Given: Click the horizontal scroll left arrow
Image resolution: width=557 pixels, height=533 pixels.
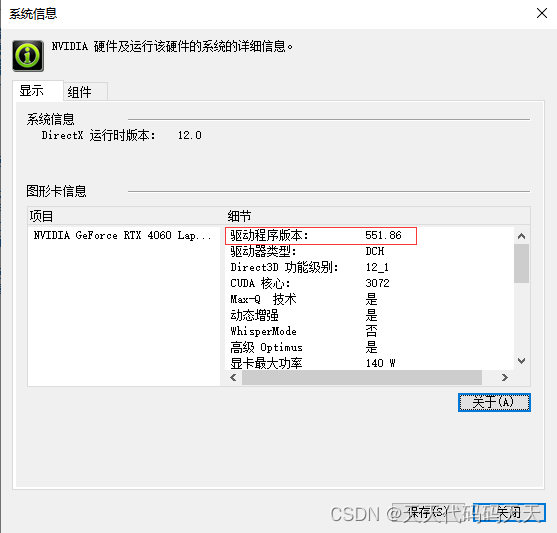Looking at the screenshot, I should pyautogui.click(x=233, y=377).
